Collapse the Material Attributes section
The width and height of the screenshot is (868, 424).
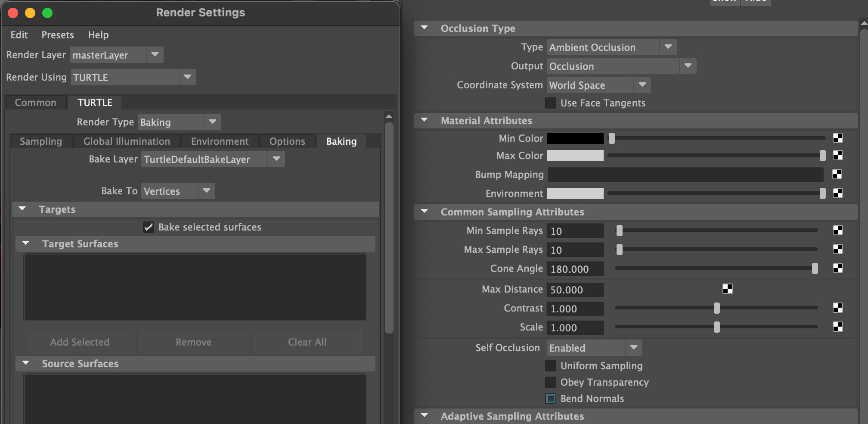point(425,121)
